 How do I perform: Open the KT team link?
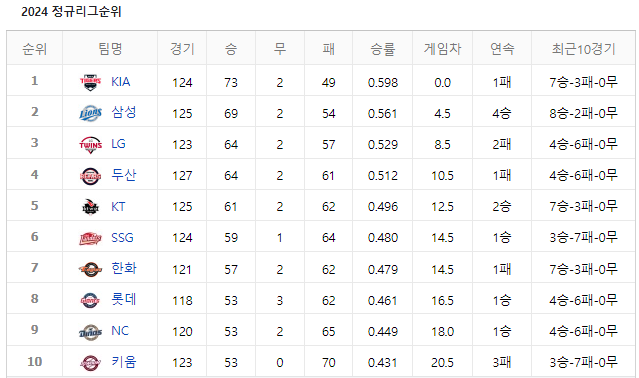coord(118,207)
